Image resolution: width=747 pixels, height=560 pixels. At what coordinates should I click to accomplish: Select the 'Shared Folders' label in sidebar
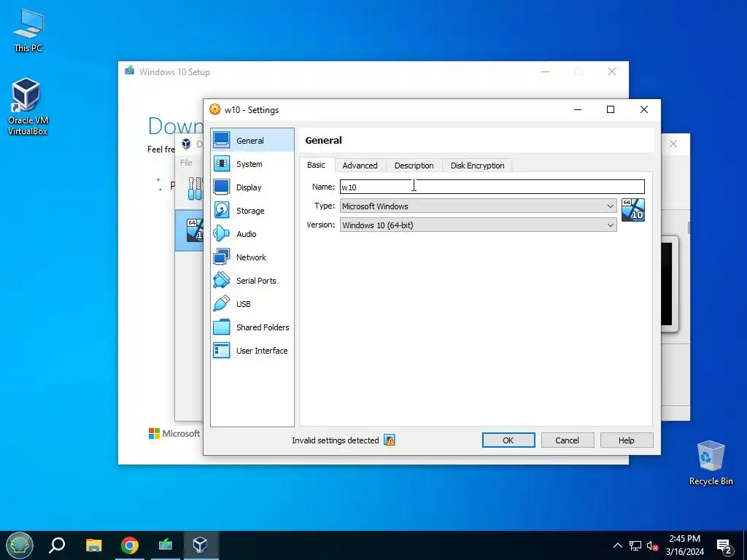[263, 327]
